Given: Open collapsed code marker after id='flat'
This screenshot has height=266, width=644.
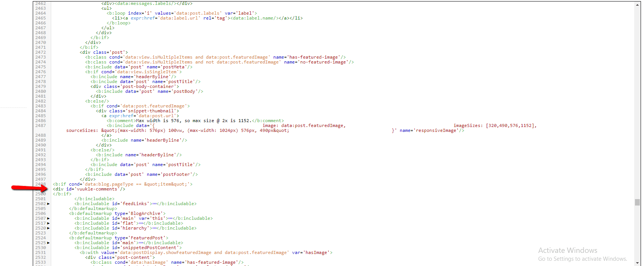Looking at the screenshot, I should pos(141,224).
